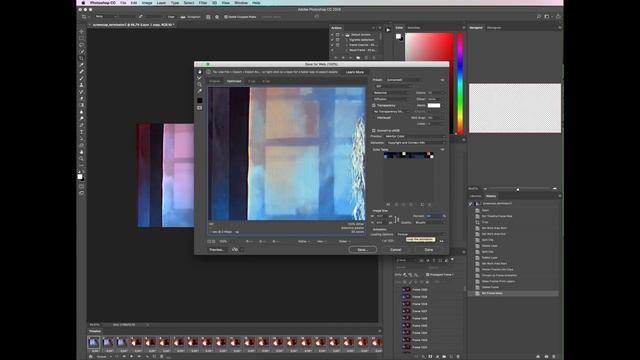Select the Move tool in Photoshop toolbar
Screen dimensions: 640x360
point(82,31)
